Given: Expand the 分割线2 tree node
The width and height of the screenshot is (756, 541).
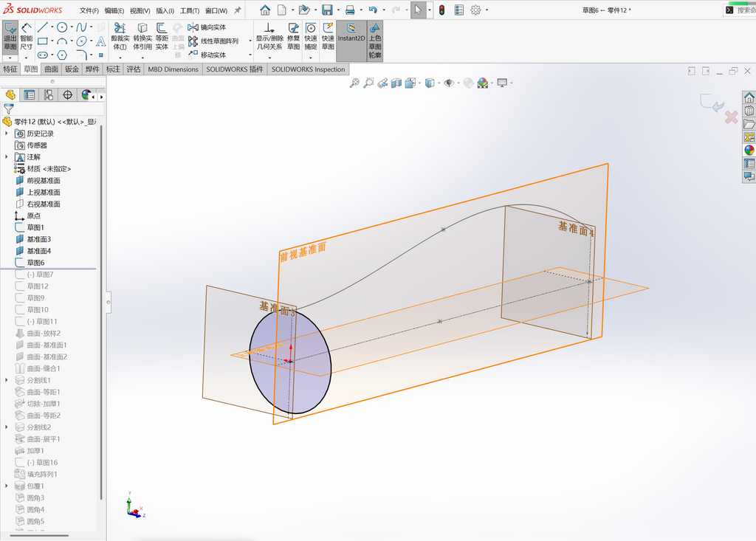Looking at the screenshot, I should pos(6,427).
